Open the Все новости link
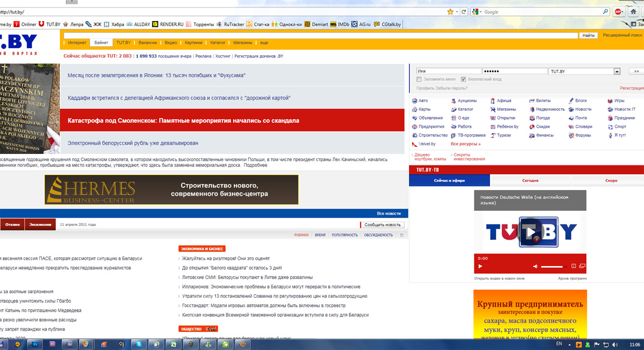This screenshot has height=350, width=644. (389, 214)
